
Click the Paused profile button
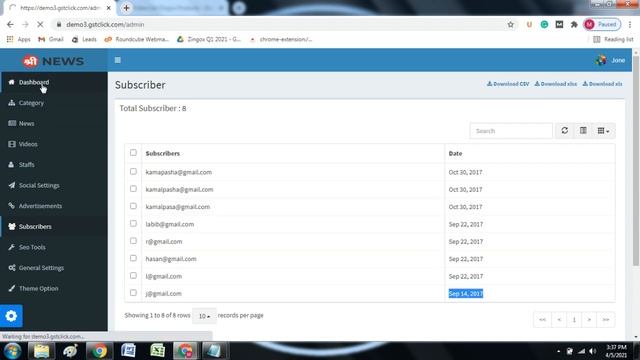[602, 24]
